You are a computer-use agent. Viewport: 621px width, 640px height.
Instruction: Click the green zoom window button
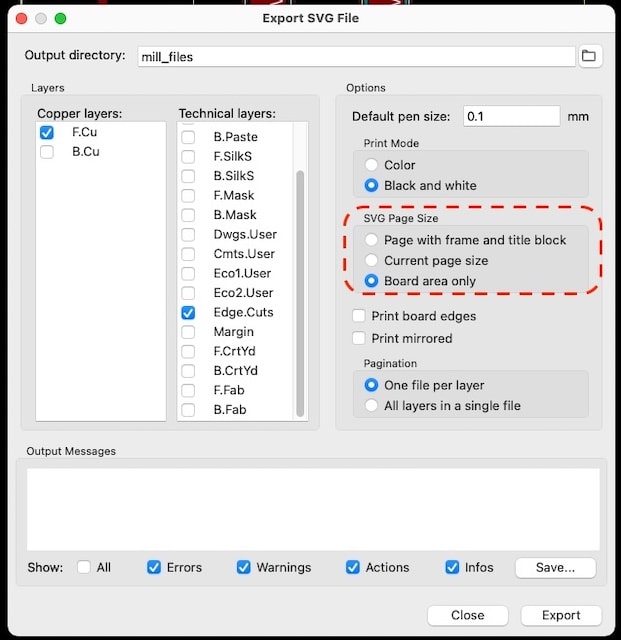(60, 18)
